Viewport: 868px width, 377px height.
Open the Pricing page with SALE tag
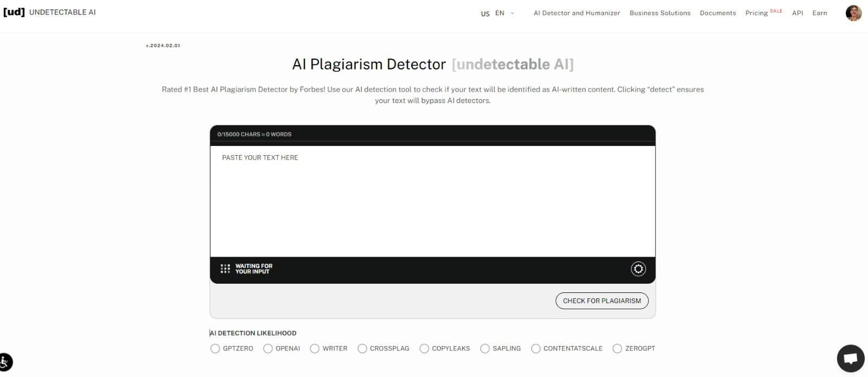tap(763, 12)
